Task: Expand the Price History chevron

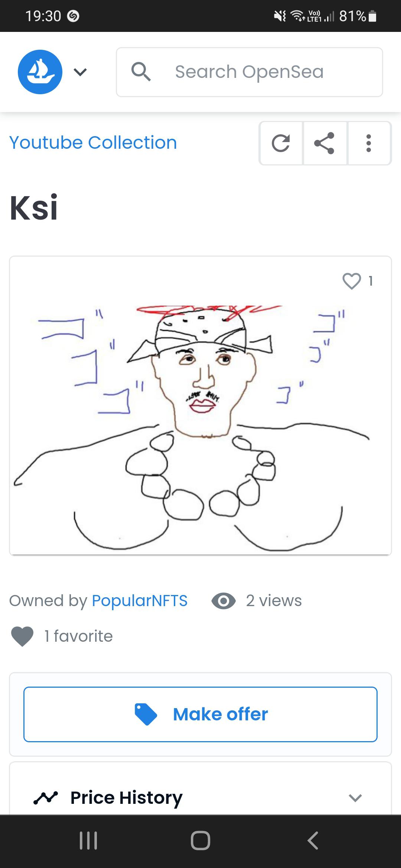Action: 355,798
